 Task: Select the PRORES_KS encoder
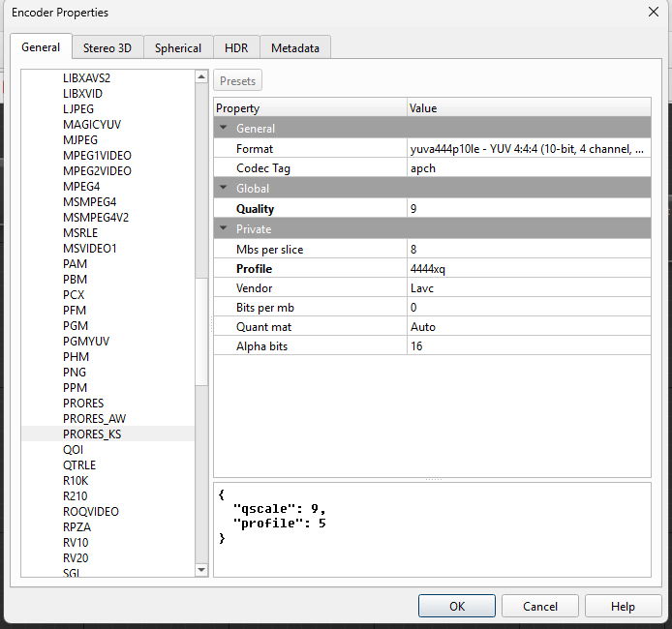(x=92, y=434)
